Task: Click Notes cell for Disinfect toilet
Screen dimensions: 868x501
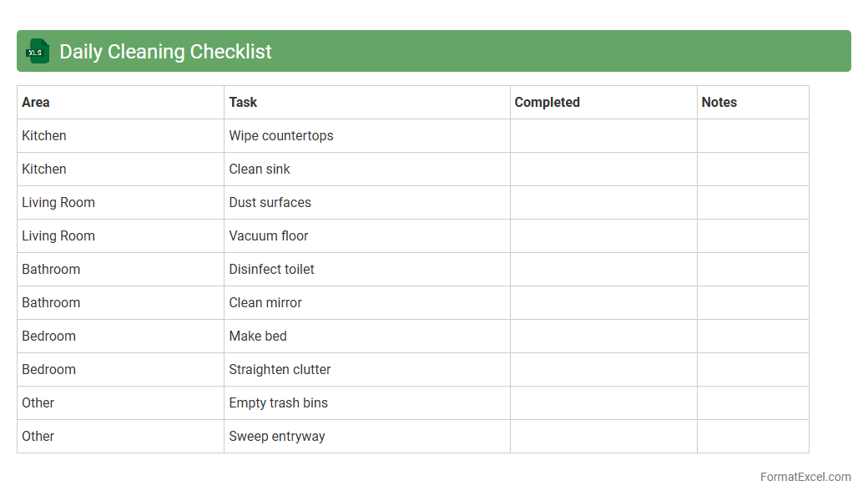Action: tap(753, 269)
